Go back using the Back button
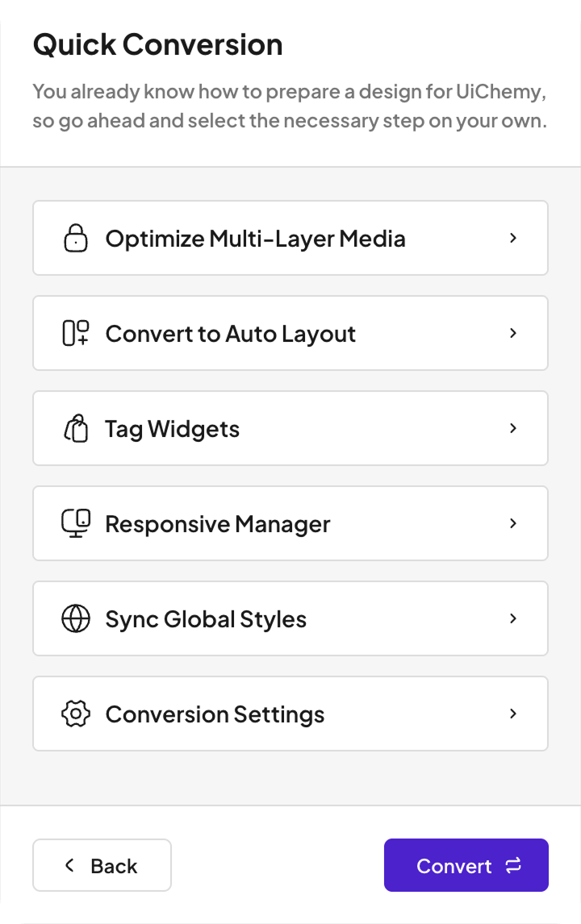Viewport: 581px width, 924px height. (x=102, y=865)
